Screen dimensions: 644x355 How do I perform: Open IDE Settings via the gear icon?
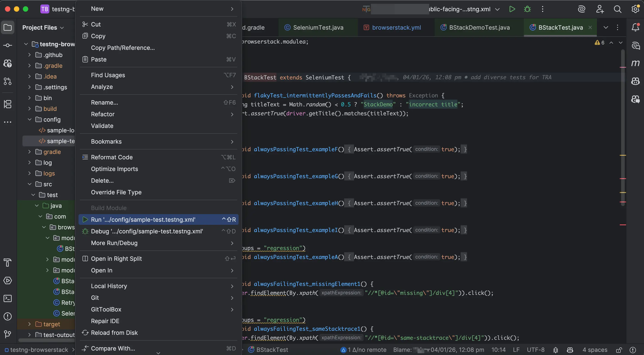635,9
